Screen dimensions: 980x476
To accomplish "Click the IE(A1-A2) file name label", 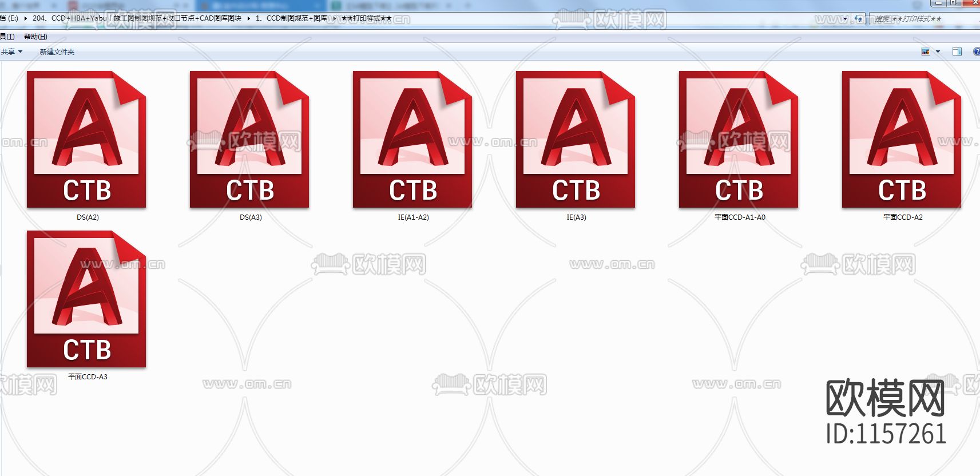I will [x=413, y=217].
